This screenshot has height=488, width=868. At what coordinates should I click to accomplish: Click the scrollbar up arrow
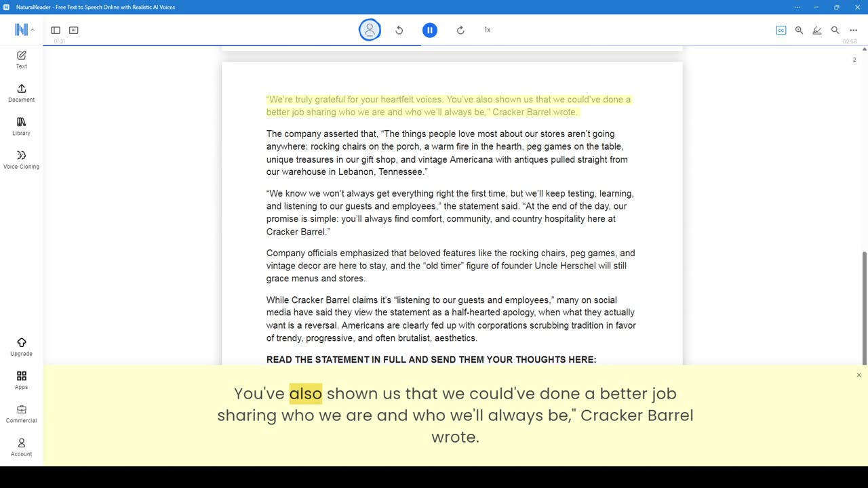864,49
